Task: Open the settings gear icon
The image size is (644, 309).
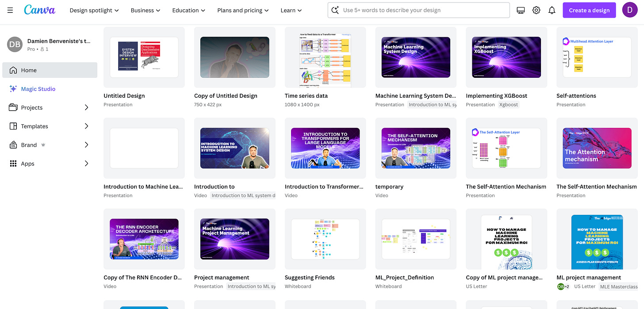Action: [536, 10]
